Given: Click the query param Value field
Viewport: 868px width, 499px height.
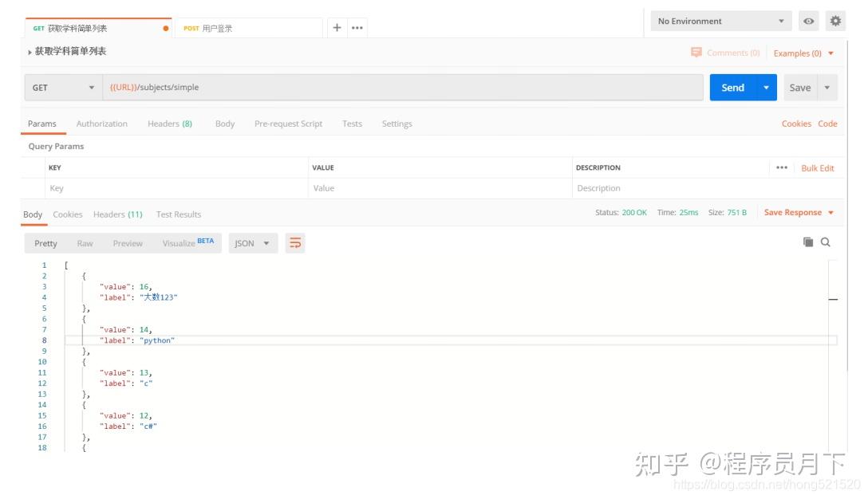Looking at the screenshot, I should (x=440, y=188).
